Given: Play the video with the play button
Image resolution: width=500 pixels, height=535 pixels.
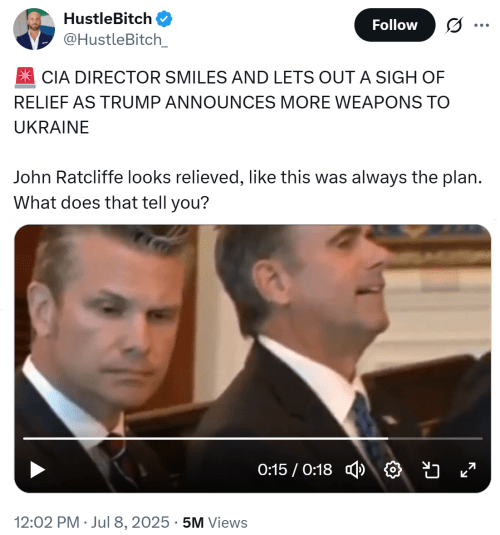Looking at the screenshot, I should point(37,470).
